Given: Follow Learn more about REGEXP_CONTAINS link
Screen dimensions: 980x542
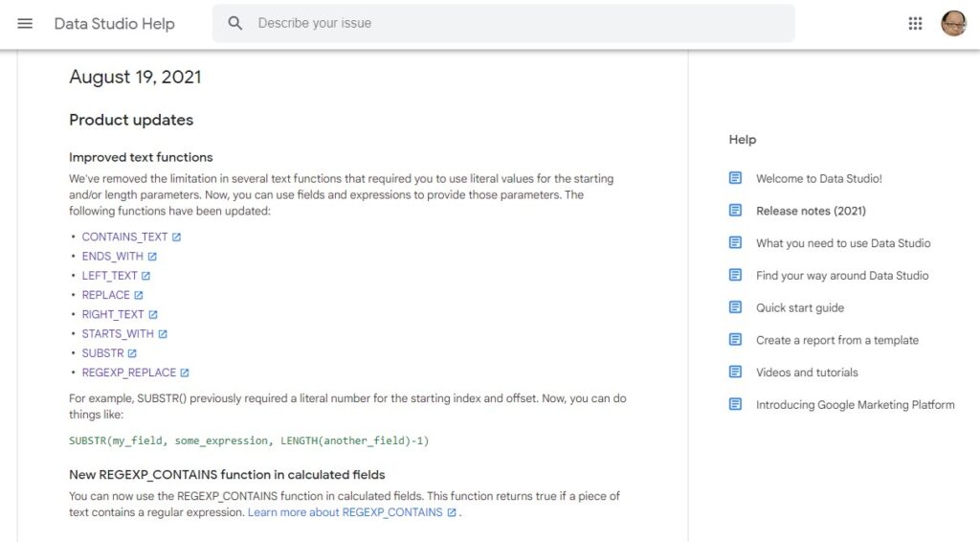Looking at the screenshot, I should tap(345, 512).
